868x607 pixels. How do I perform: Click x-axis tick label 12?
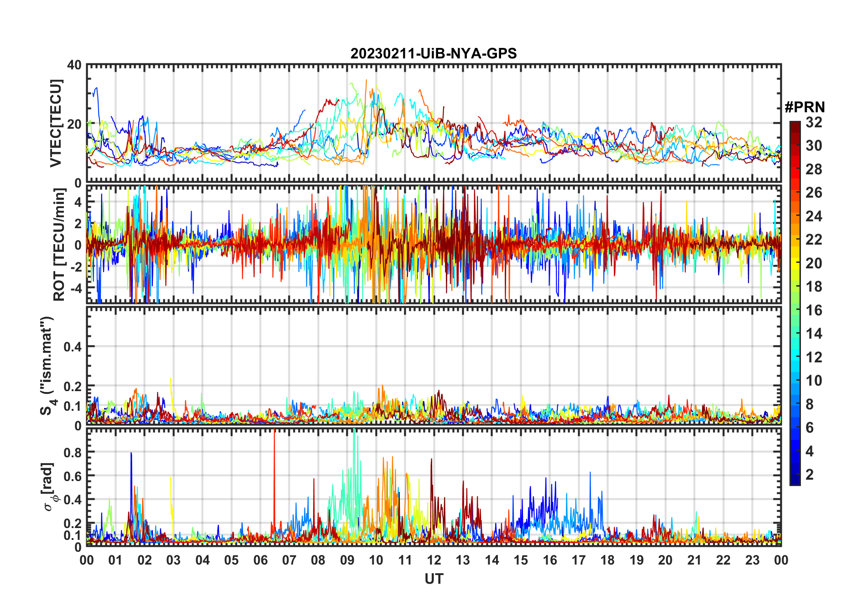click(434, 560)
